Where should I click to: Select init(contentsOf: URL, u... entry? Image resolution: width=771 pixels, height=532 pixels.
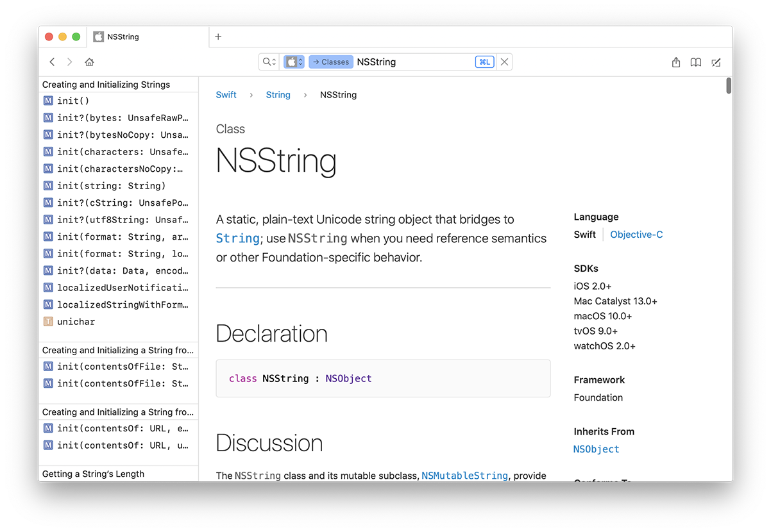click(119, 445)
